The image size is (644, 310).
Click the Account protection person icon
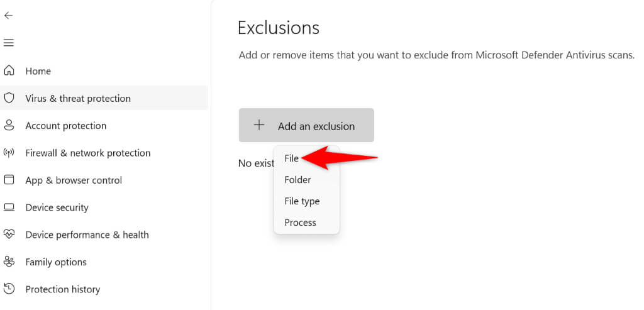click(9, 126)
